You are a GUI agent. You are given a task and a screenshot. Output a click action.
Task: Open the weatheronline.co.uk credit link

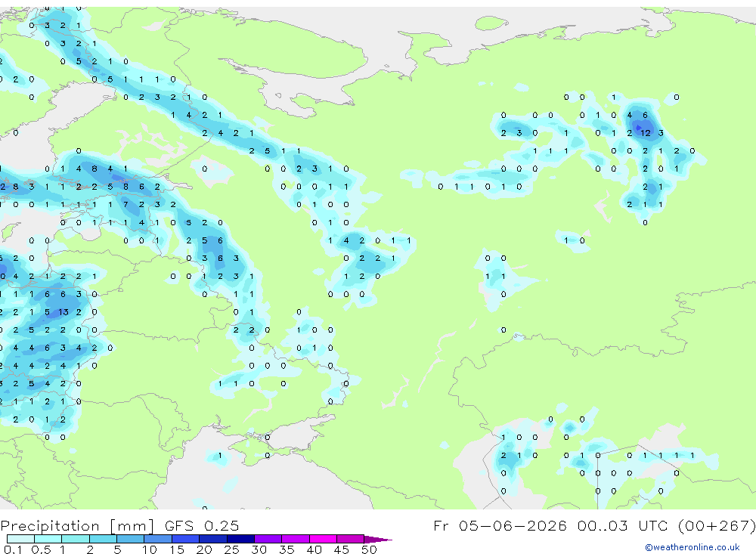point(692,547)
